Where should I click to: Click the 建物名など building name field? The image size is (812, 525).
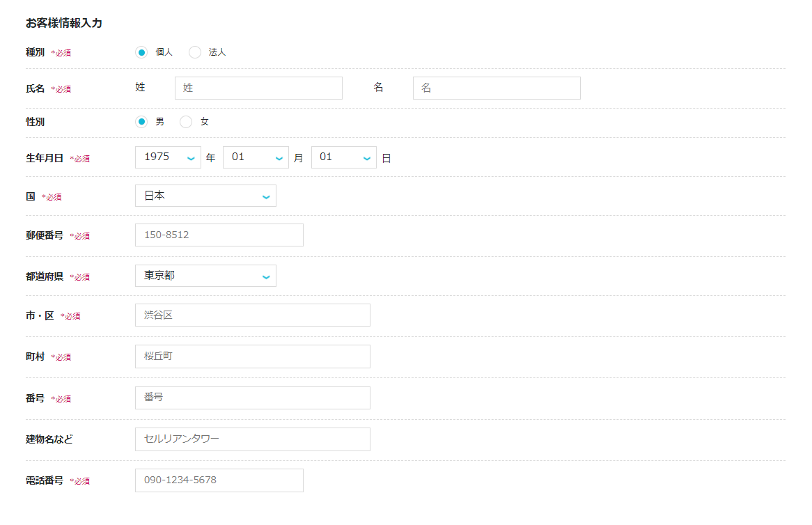coord(253,439)
